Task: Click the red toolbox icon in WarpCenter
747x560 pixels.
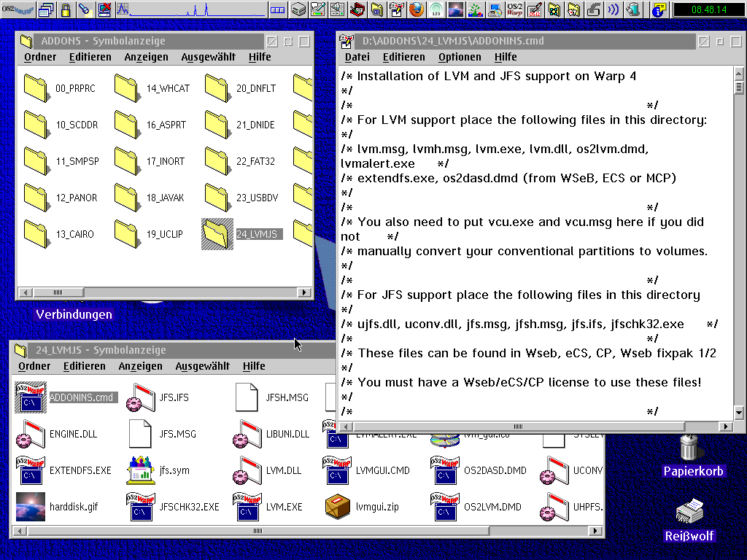Action: point(357,9)
